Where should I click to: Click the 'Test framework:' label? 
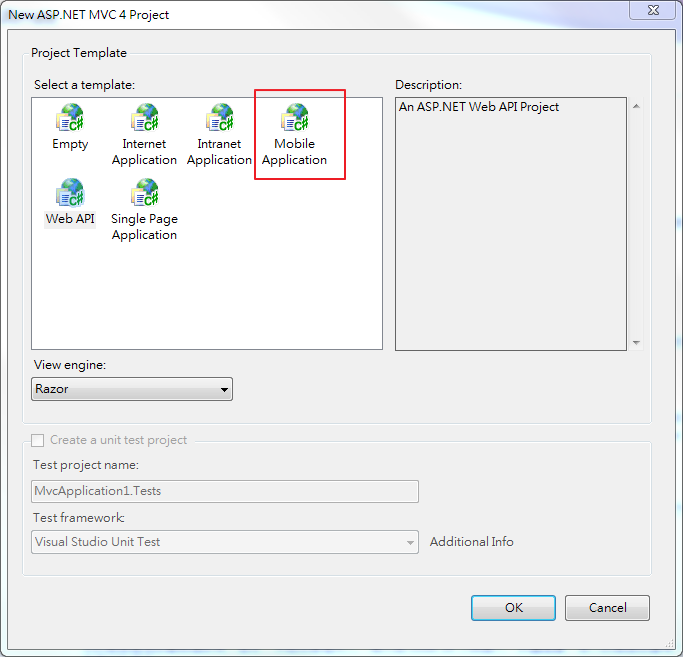[x=79, y=518]
